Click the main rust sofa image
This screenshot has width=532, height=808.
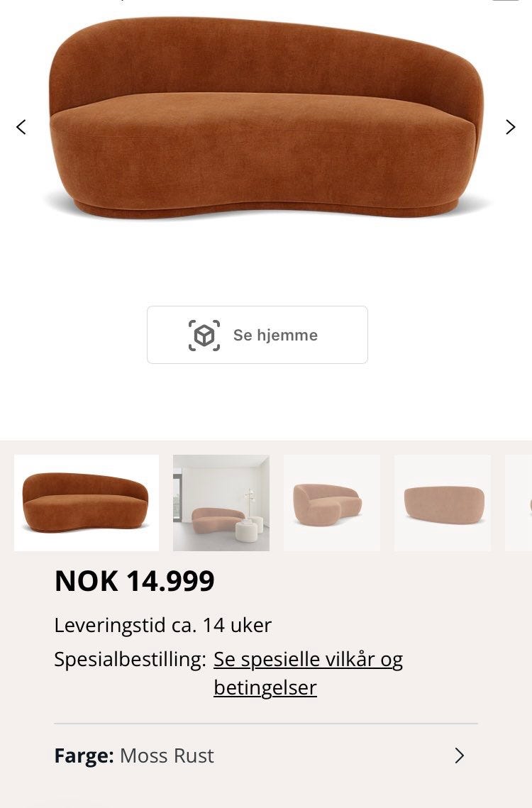pos(267,118)
